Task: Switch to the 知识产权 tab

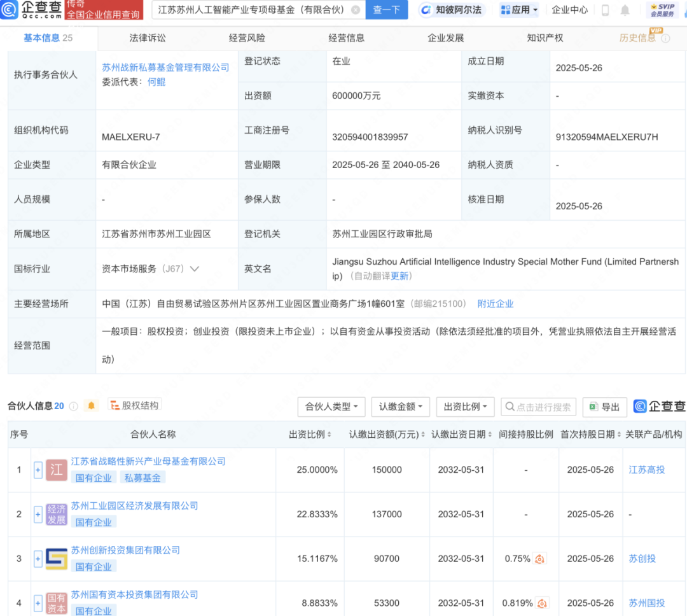Action: pos(545,38)
